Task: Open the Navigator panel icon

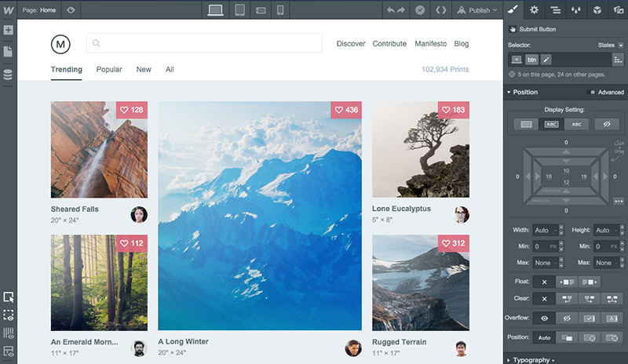Action: pos(555,10)
